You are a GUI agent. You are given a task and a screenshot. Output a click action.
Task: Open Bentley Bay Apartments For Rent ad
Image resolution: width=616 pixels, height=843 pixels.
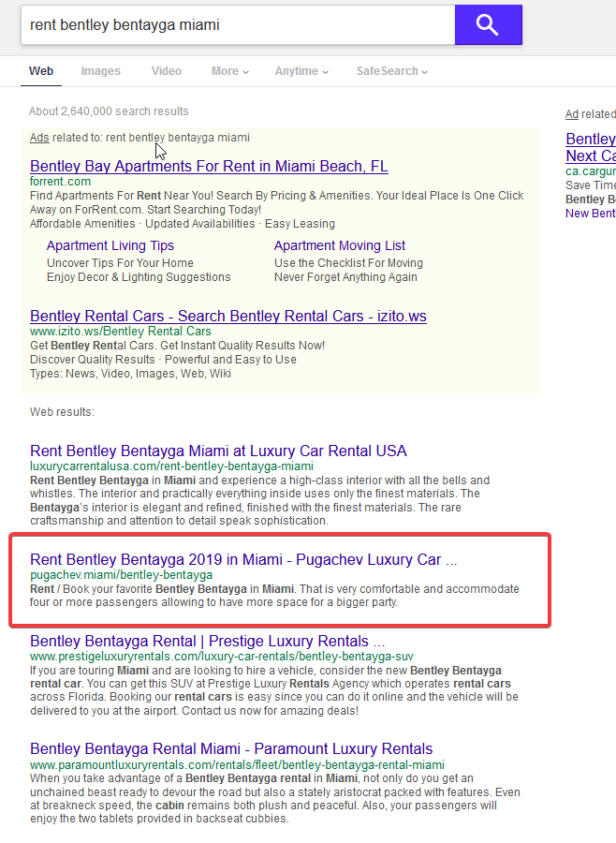point(209,166)
